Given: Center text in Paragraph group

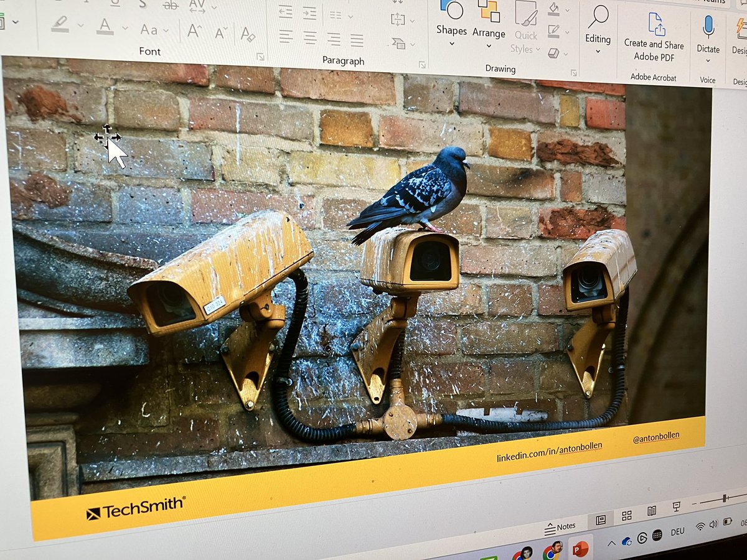Looking at the screenshot, I should 309,38.
